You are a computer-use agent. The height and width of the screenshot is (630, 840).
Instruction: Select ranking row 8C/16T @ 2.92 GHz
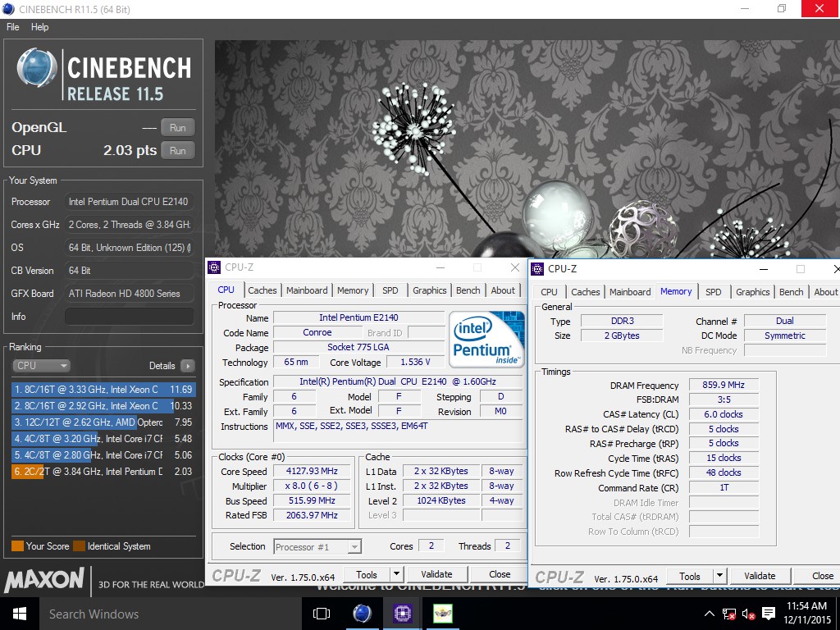click(103, 406)
